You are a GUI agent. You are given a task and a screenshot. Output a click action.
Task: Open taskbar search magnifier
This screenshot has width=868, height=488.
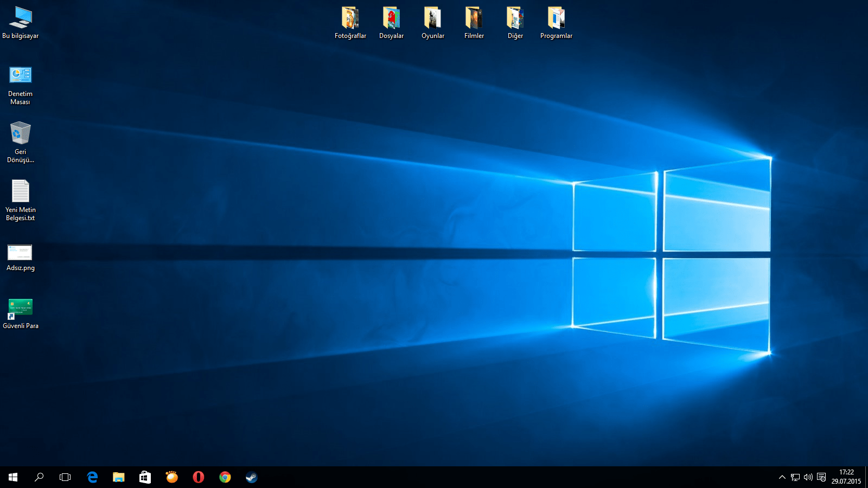coord(39,477)
